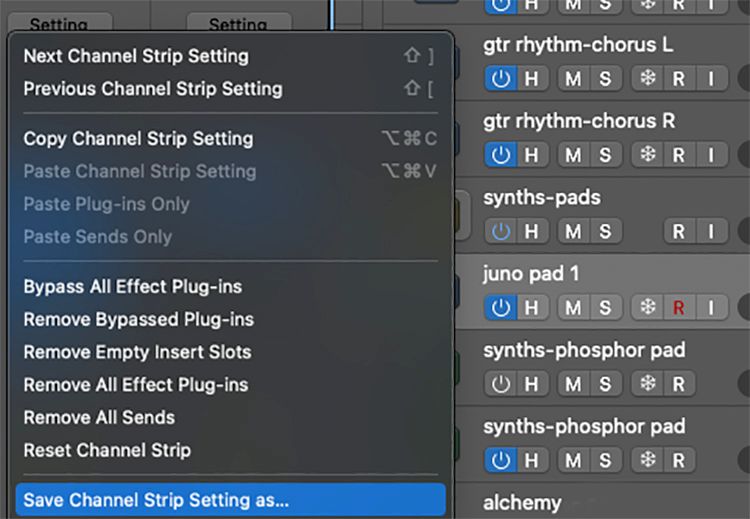Solo the juno pad 1 track

tap(604, 307)
